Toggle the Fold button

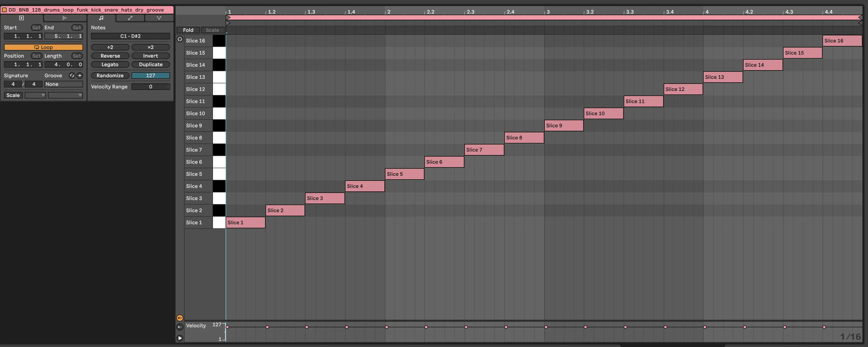click(188, 30)
